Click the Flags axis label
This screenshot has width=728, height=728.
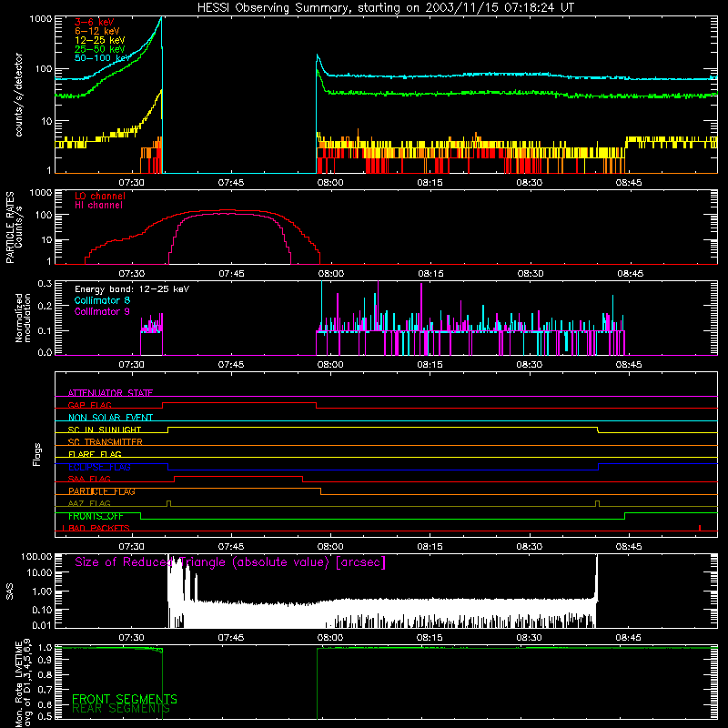(37, 454)
